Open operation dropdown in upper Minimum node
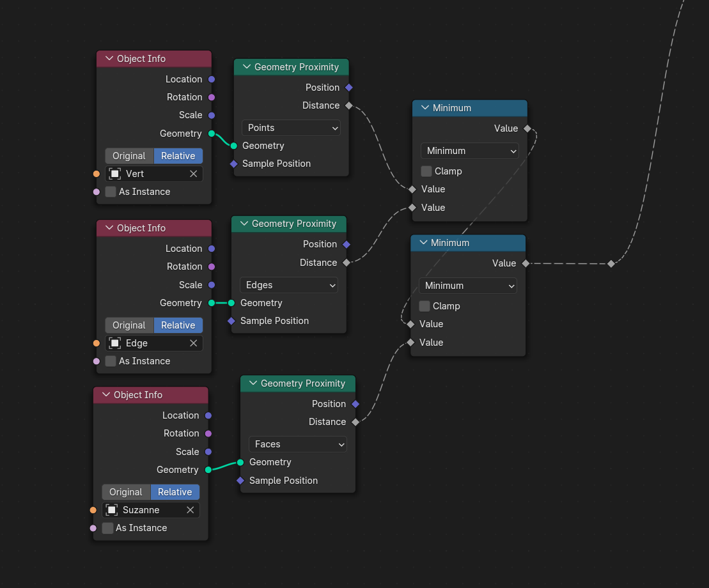 click(x=470, y=151)
